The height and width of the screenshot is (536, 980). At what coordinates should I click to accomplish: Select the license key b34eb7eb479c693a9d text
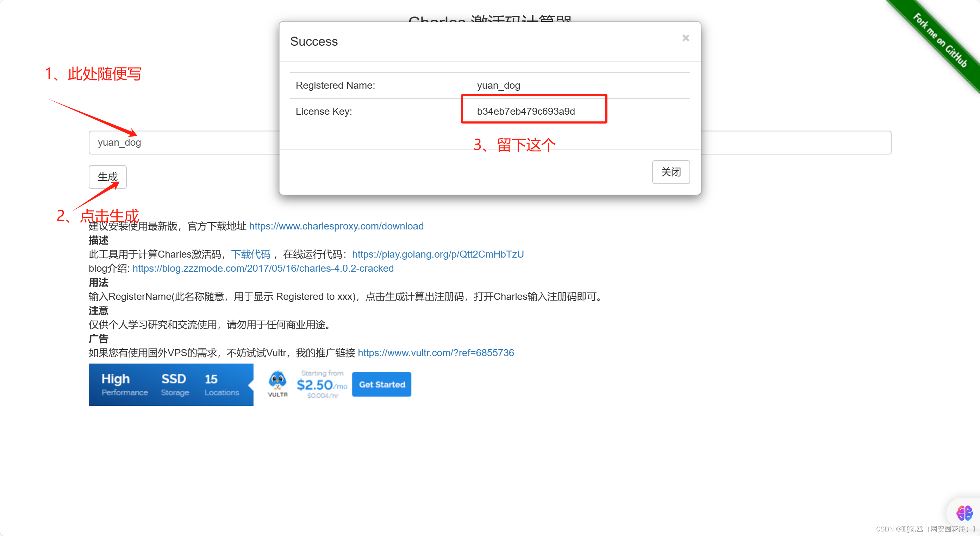click(x=526, y=111)
